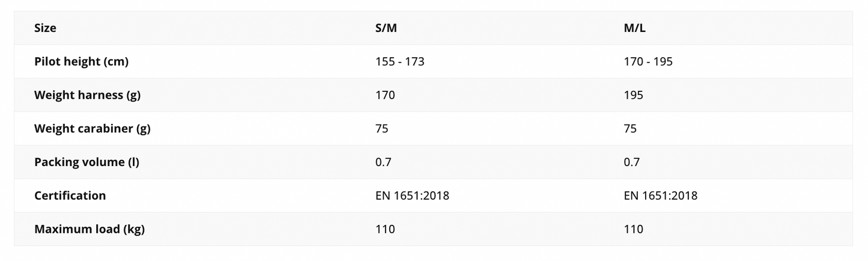Select the M/L packing volume value
Viewport: 868px width, 261px height.
point(632,162)
